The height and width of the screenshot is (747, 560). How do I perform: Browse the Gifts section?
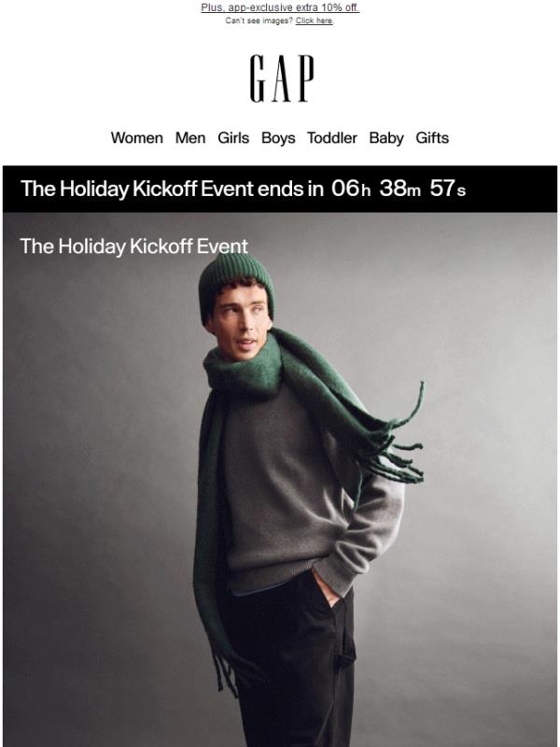click(x=432, y=138)
